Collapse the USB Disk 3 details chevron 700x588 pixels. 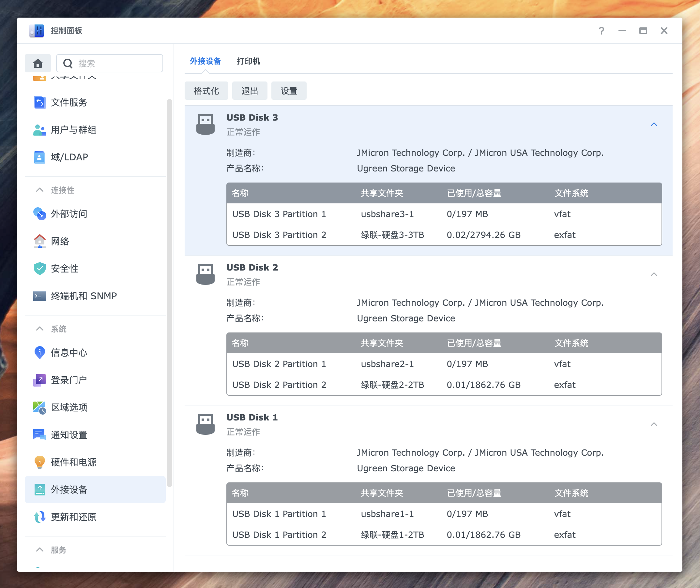[x=654, y=124]
